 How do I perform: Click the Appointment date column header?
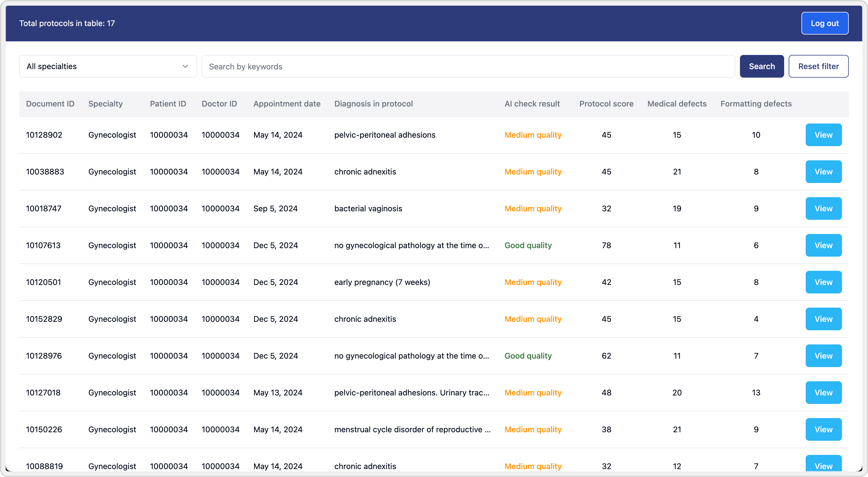point(287,104)
